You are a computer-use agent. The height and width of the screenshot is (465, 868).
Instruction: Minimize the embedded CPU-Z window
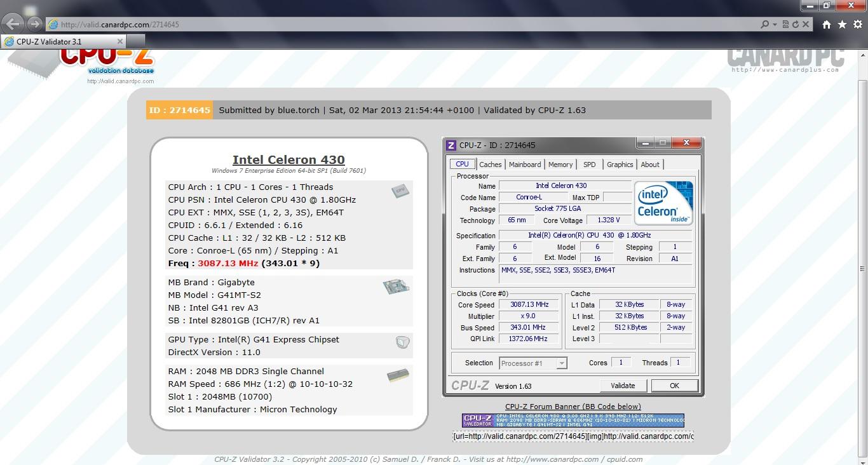(646, 144)
